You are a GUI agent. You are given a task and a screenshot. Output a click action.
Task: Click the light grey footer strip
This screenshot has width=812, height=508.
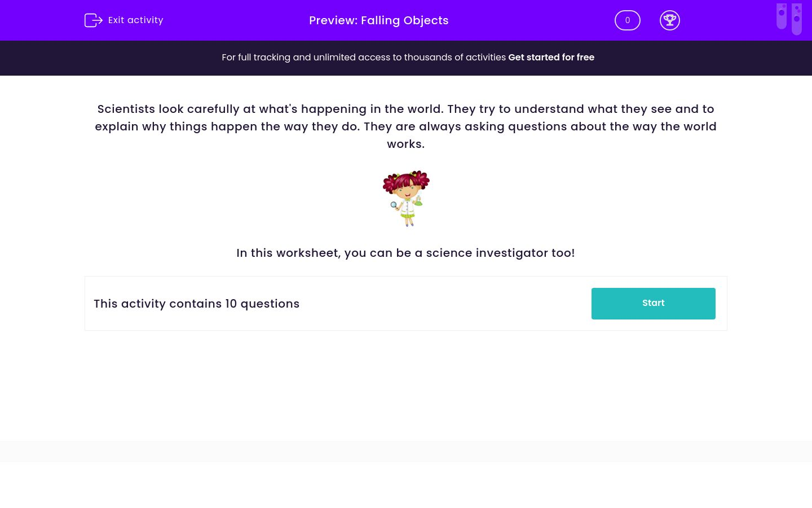(x=406, y=452)
